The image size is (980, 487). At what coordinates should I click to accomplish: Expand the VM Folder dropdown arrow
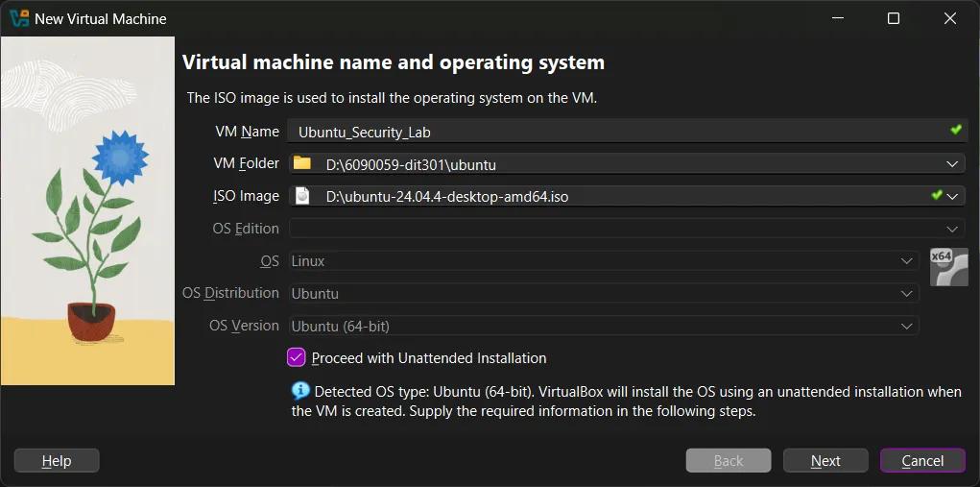click(951, 164)
